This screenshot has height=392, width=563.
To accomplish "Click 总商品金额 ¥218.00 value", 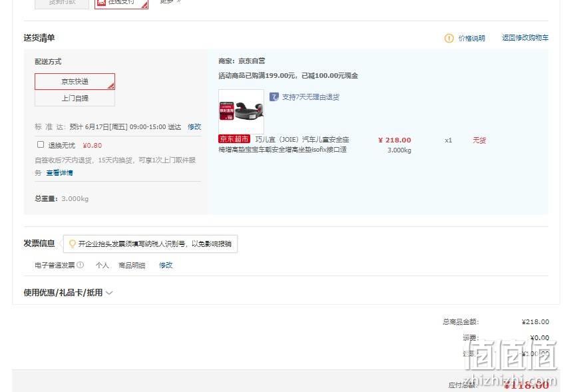I will (535, 321).
